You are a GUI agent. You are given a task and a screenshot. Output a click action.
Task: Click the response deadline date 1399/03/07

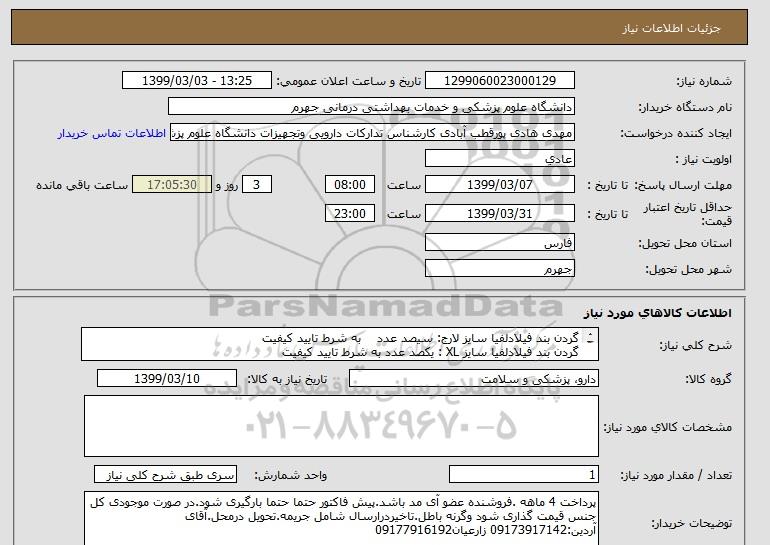click(x=499, y=185)
